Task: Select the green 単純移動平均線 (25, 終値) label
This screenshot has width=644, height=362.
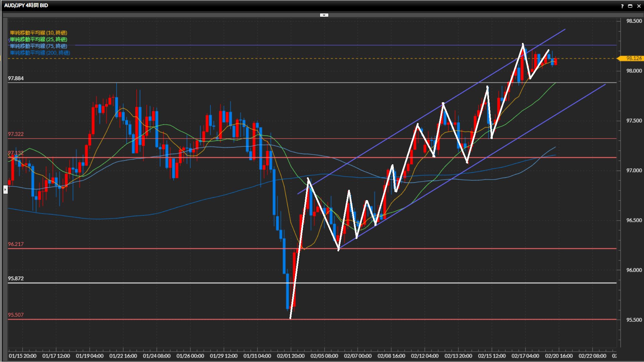Action: coord(38,39)
